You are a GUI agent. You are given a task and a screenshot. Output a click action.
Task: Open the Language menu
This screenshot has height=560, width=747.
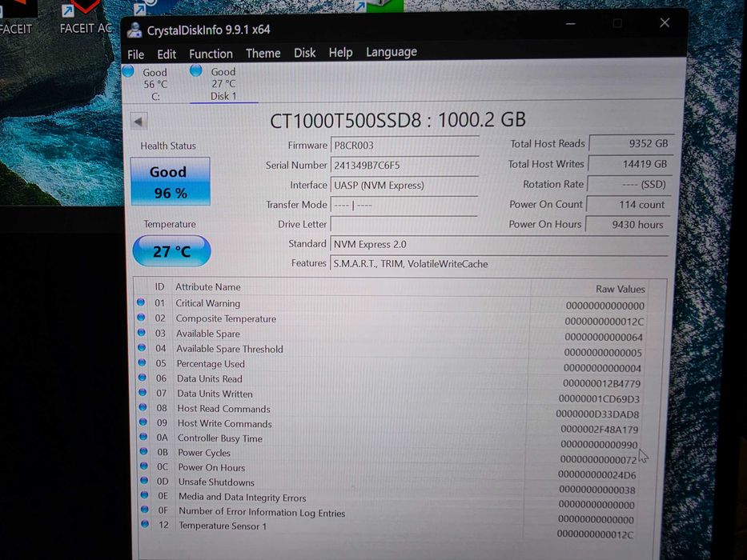392,52
